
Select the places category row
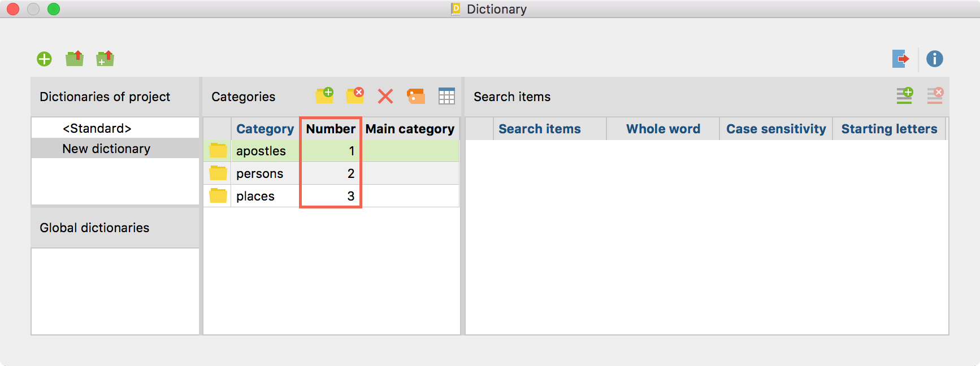click(x=331, y=196)
